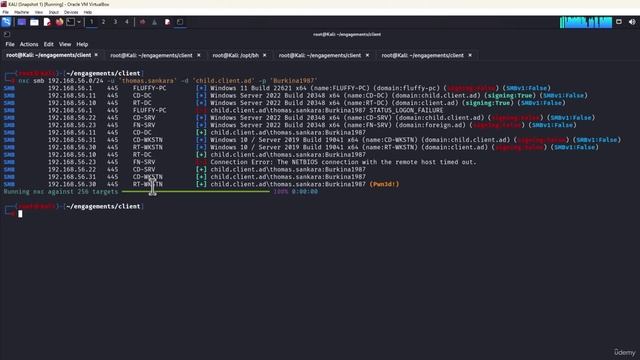Click the (name:CD-SRV) text
The width and height of the screenshot is (640, 360).
tap(367, 118)
